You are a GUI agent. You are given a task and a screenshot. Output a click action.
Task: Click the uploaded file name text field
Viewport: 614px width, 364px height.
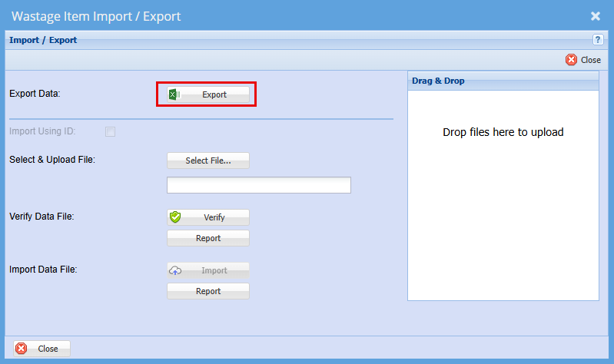[259, 185]
